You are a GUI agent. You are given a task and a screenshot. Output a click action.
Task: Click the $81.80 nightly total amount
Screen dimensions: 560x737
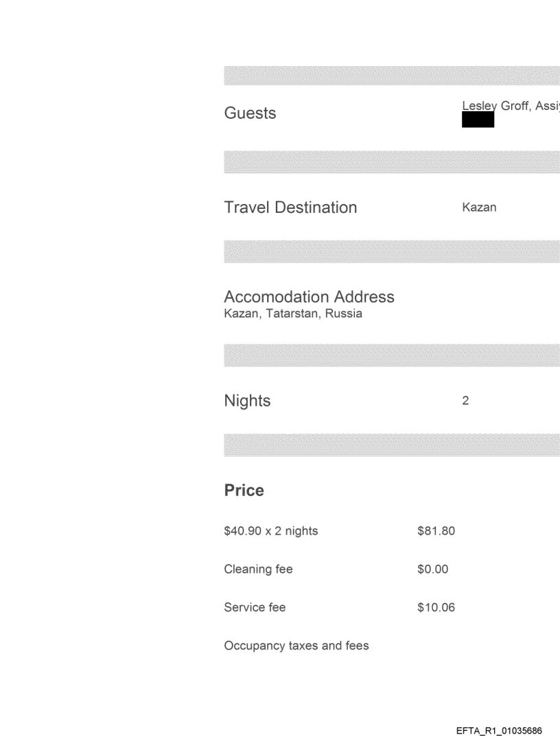coord(436,531)
